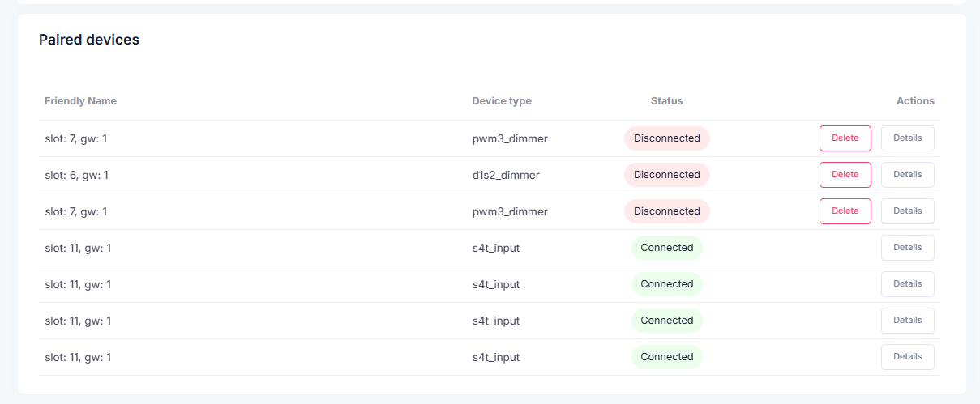
Task: Open Details for the first s4t_input device
Action: point(907,248)
